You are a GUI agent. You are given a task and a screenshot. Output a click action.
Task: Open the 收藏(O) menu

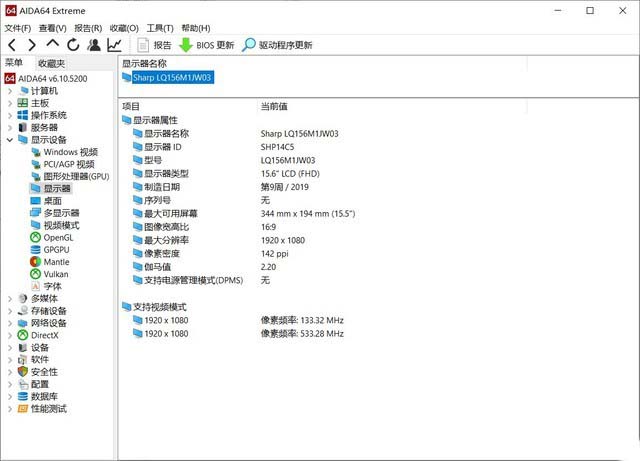pos(124,28)
